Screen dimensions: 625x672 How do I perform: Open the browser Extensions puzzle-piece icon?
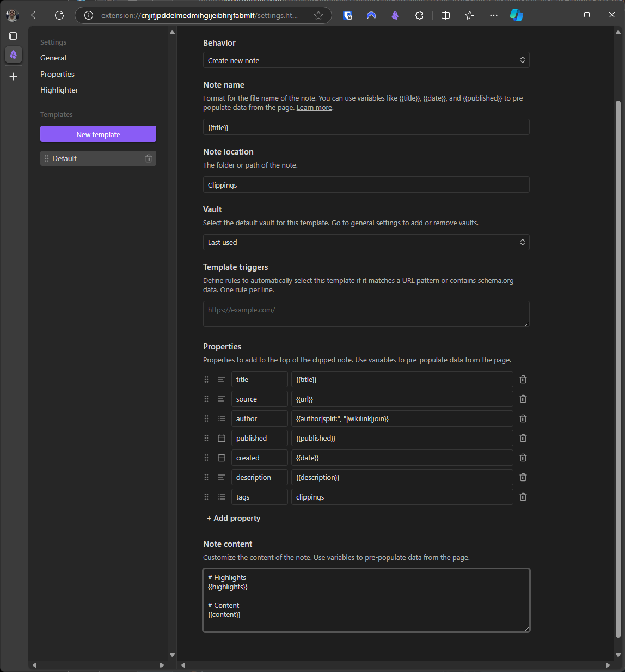pyautogui.click(x=419, y=15)
